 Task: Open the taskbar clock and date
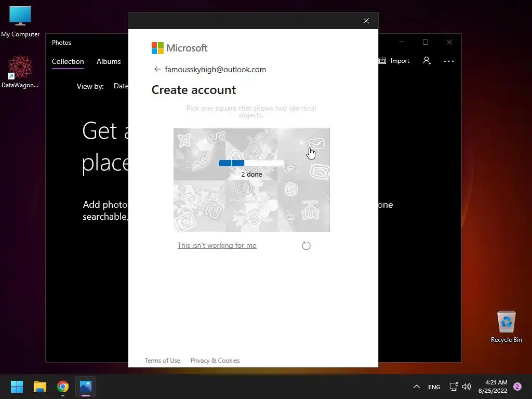point(493,387)
